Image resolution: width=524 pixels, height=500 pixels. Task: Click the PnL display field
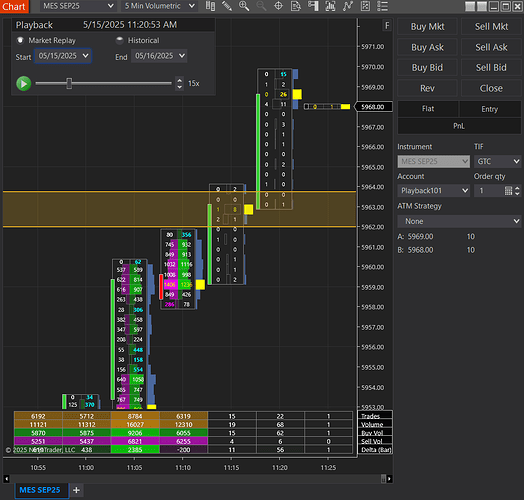pos(459,126)
